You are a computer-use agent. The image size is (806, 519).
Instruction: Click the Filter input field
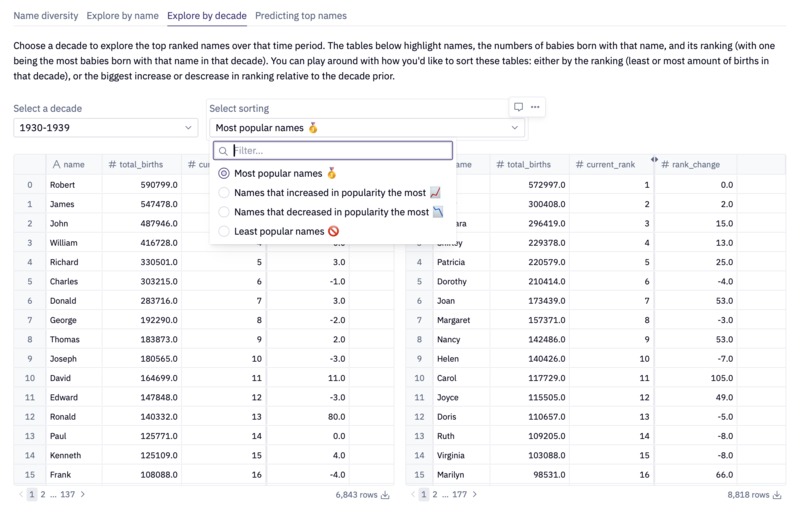click(x=333, y=151)
